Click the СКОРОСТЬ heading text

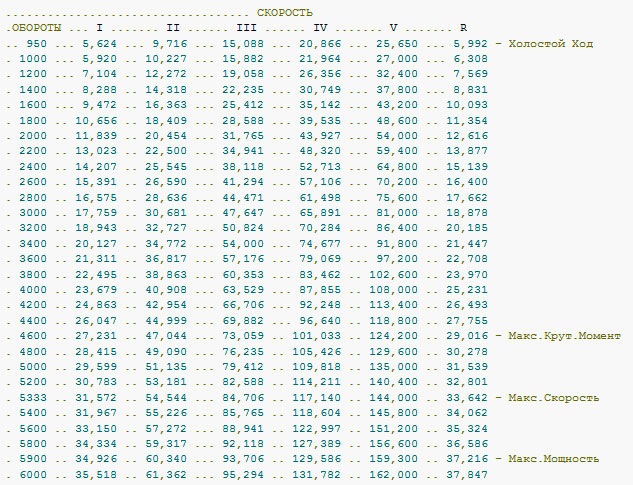pyautogui.click(x=285, y=13)
